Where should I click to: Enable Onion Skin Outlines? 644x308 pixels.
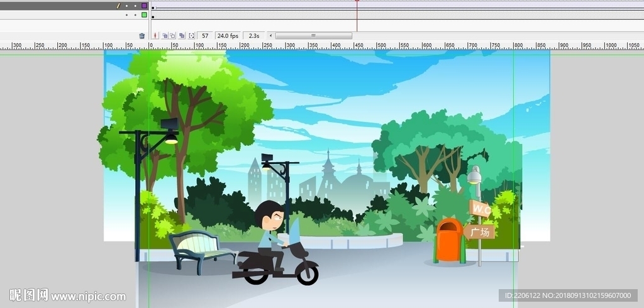coord(172,36)
